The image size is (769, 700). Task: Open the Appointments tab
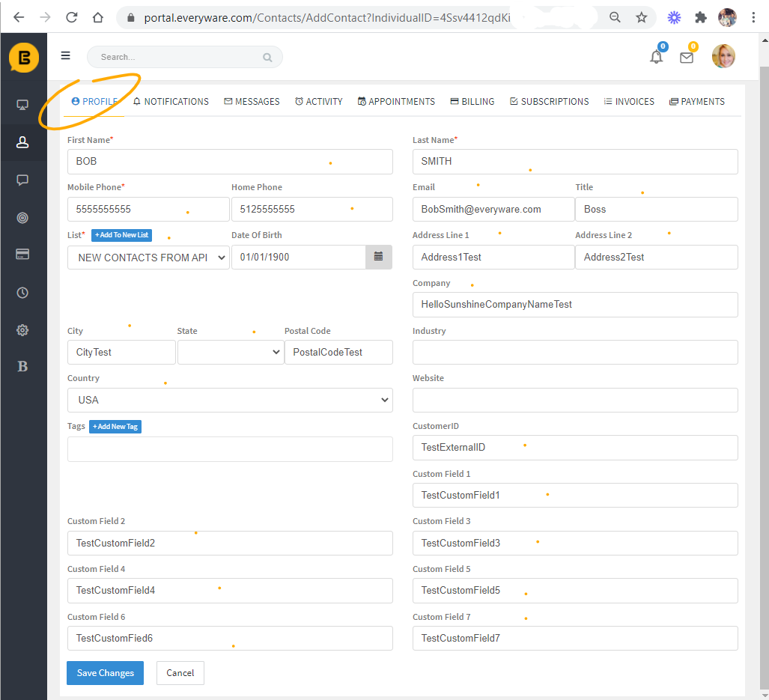[x=396, y=102]
